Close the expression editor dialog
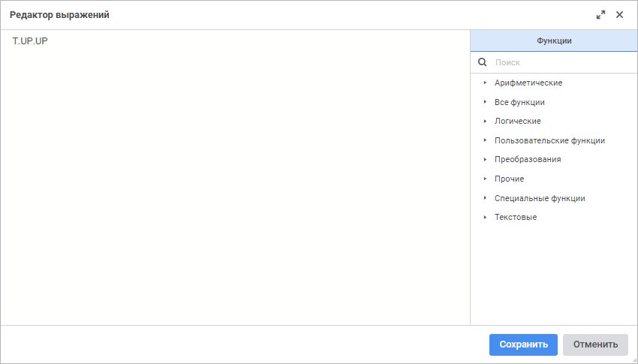Image resolution: width=638 pixels, height=364 pixels. pyautogui.click(x=620, y=15)
